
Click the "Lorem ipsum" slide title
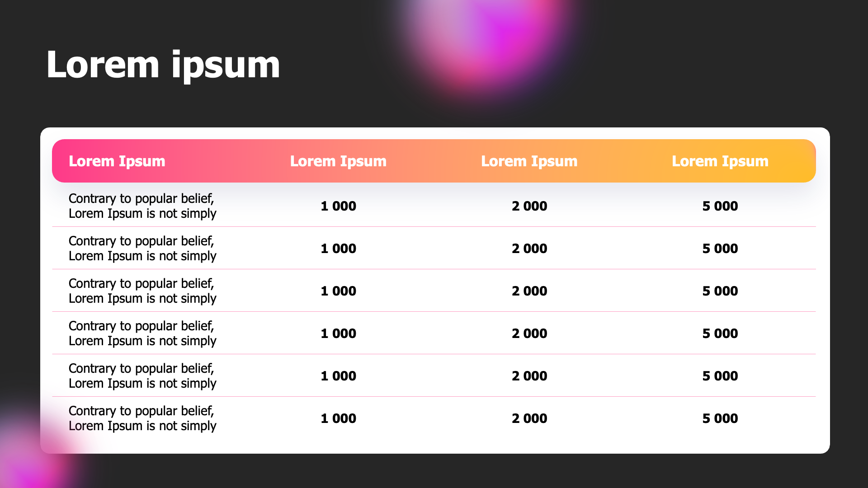point(163,65)
